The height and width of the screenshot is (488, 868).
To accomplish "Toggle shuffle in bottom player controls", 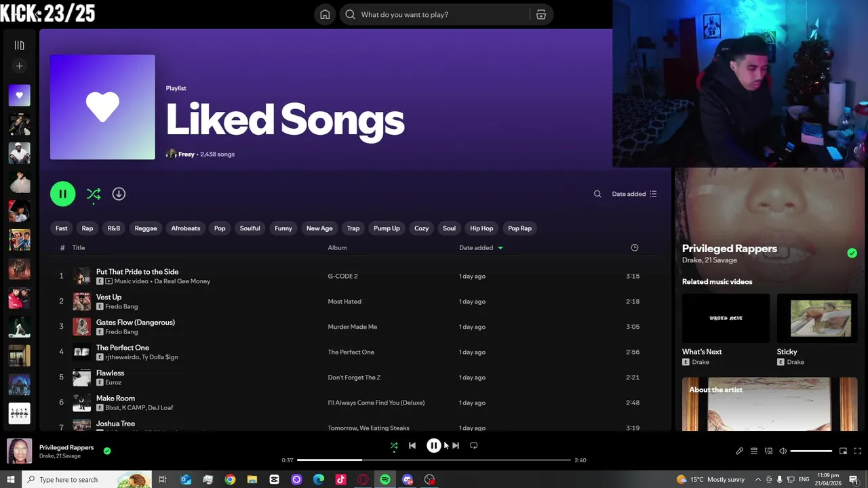I will 394,446.
